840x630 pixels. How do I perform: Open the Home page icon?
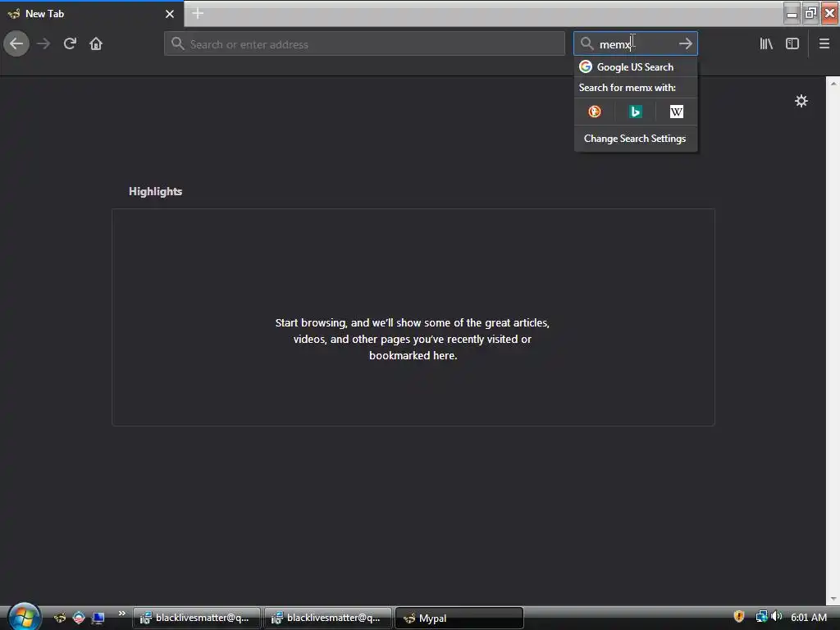coord(96,43)
